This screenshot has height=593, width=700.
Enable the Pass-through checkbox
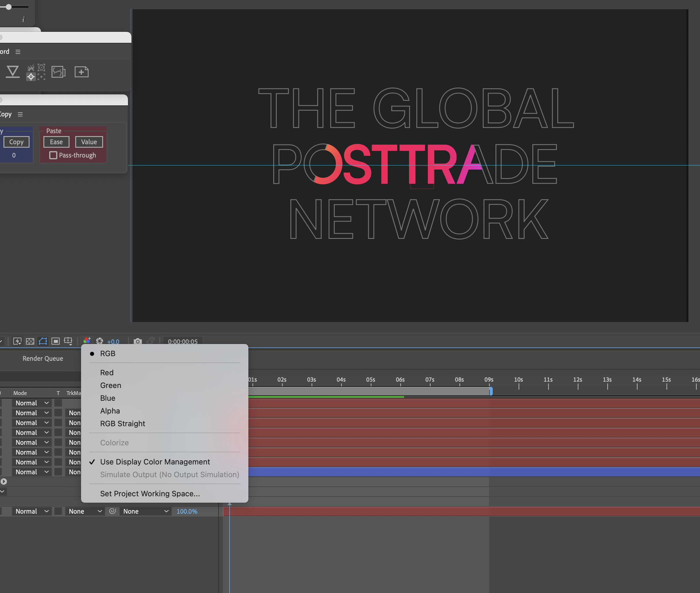pyautogui.click(x=53, y=155)
